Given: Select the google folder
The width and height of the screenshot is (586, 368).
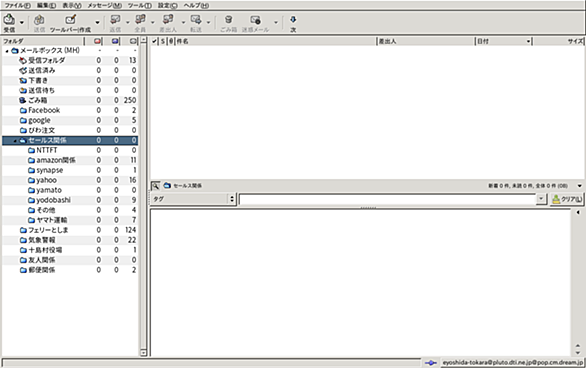Looking at the screenshot, I should click(x=70, y=120).
